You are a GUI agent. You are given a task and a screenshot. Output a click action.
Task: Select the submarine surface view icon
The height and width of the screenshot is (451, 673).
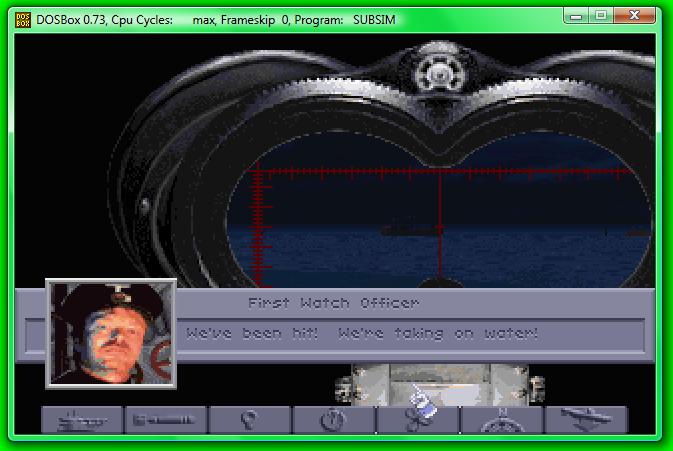pyautogui.click(x=82, y=420)
